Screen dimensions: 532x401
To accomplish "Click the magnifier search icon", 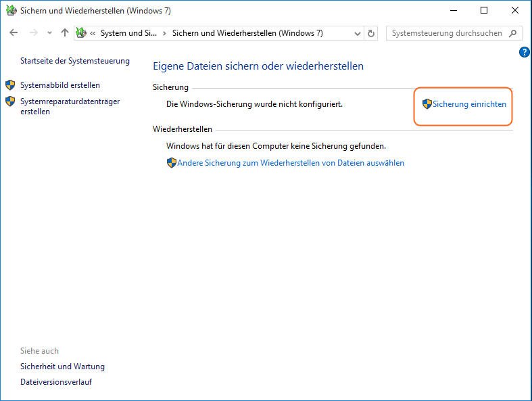I will [x=512, y=33].
